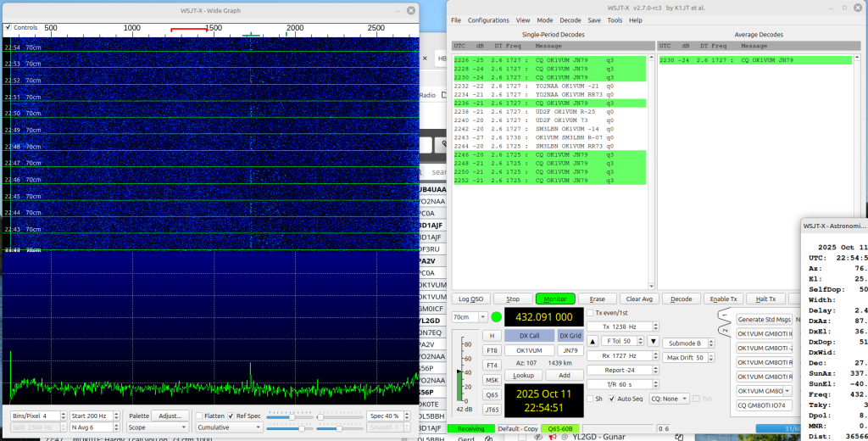
Task: Open the CQ: None dropdown
Action: 670,399
